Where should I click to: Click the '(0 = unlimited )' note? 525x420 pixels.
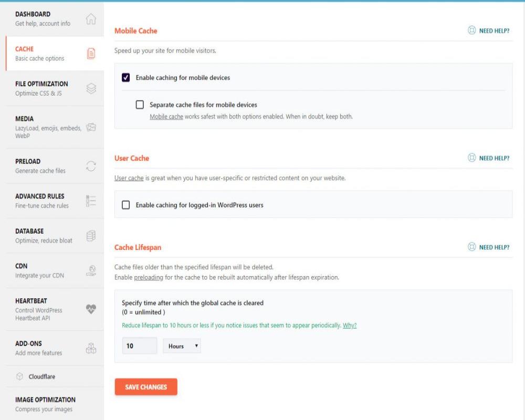(x=143, y=312)
